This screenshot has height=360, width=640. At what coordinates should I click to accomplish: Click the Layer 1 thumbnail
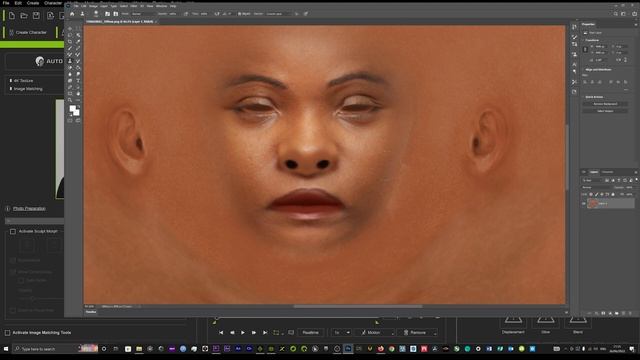point(593,203)
